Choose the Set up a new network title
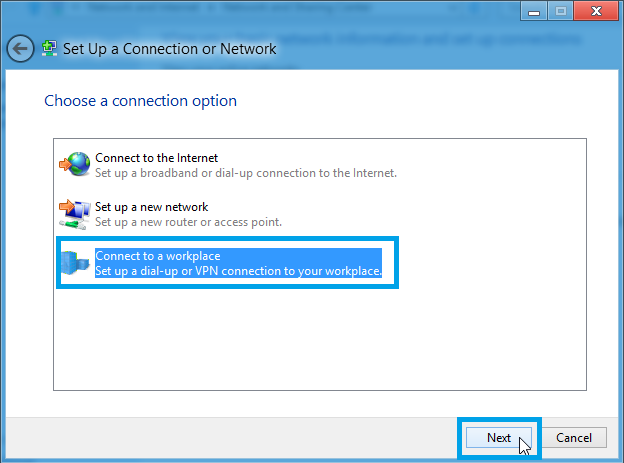The width and height of the screenshot is (624, 463). pyautogui.click(x=152, y=207)
